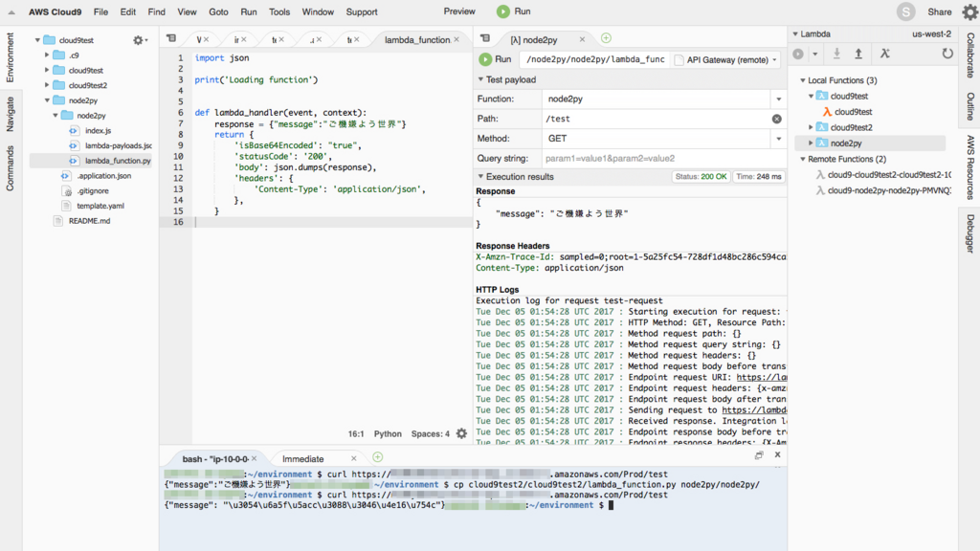The height and width of the screenshot is (551, 980).
Task: Select the cloud9-node2py remote function
Action: [883, 190]
